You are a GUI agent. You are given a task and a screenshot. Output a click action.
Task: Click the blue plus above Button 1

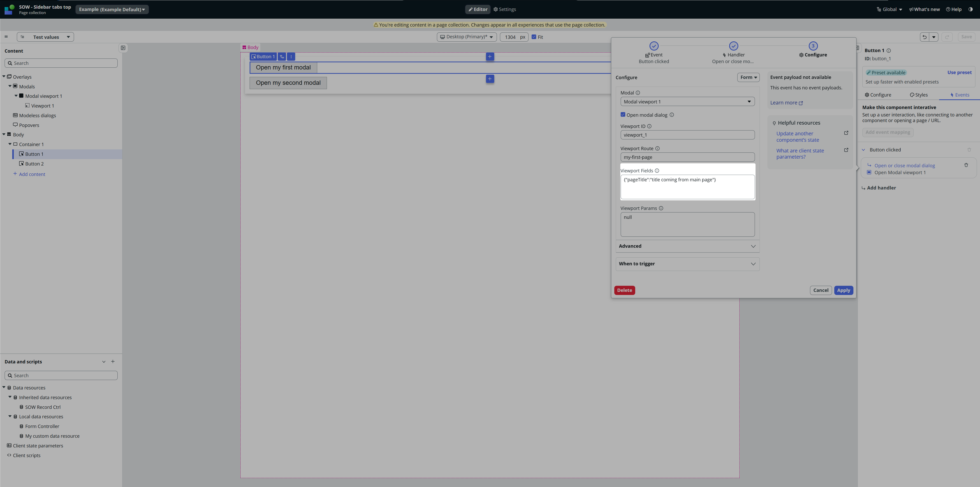coord(490,57)
